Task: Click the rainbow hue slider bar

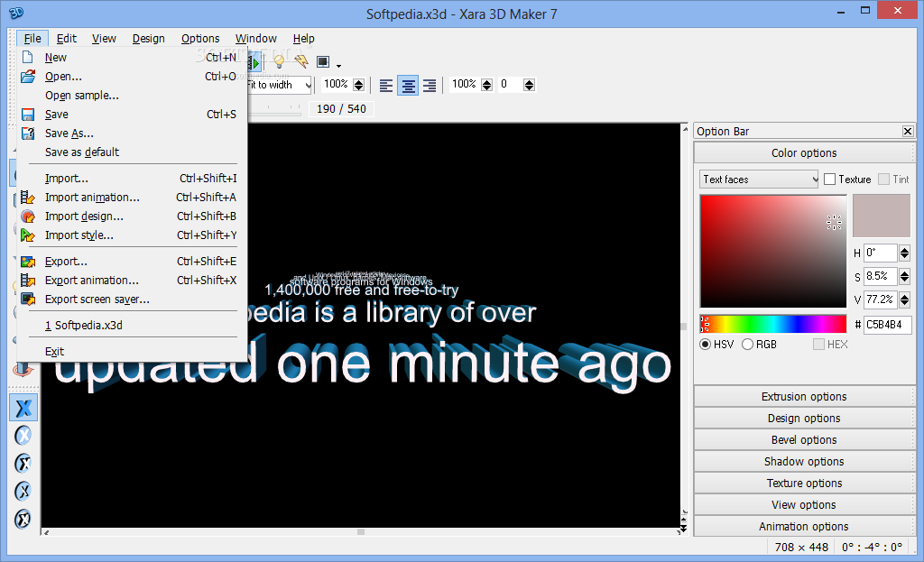Action: [x=773, y=324]
